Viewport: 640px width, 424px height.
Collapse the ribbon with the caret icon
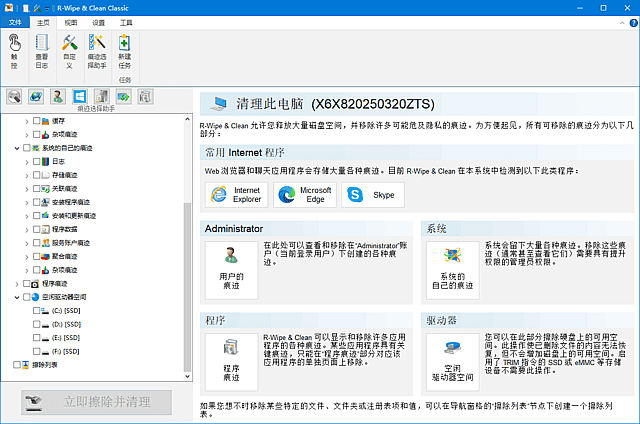[x=622, y=23]
